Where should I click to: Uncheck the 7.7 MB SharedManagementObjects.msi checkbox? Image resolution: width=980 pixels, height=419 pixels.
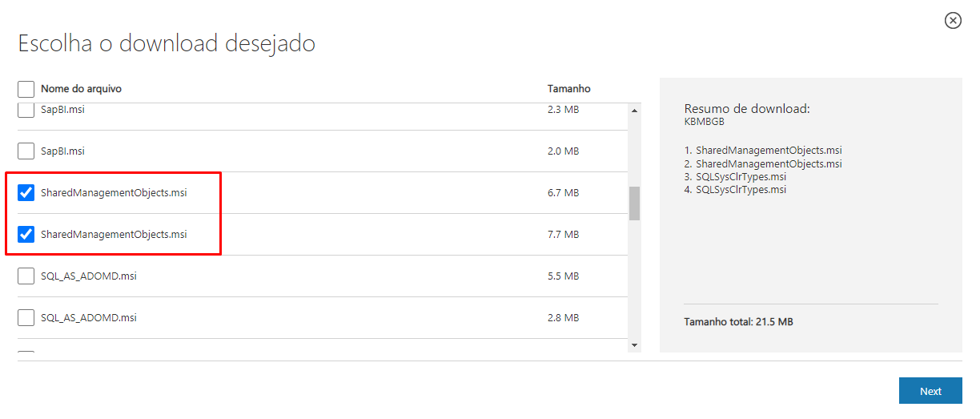26,235
